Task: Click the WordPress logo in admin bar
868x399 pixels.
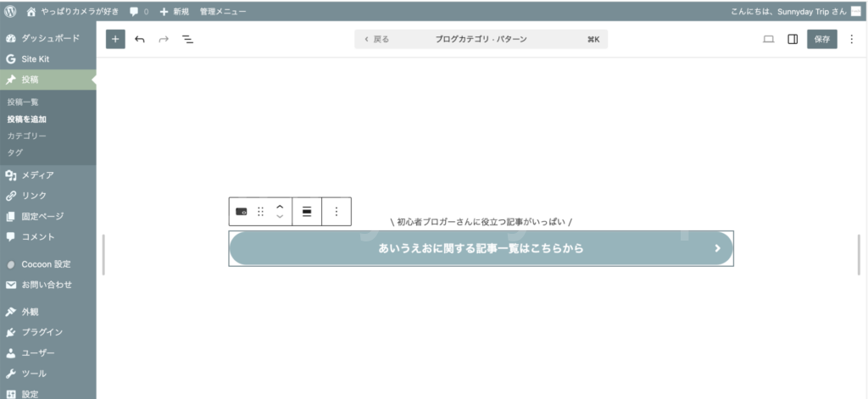Action: tap(10, 12)
